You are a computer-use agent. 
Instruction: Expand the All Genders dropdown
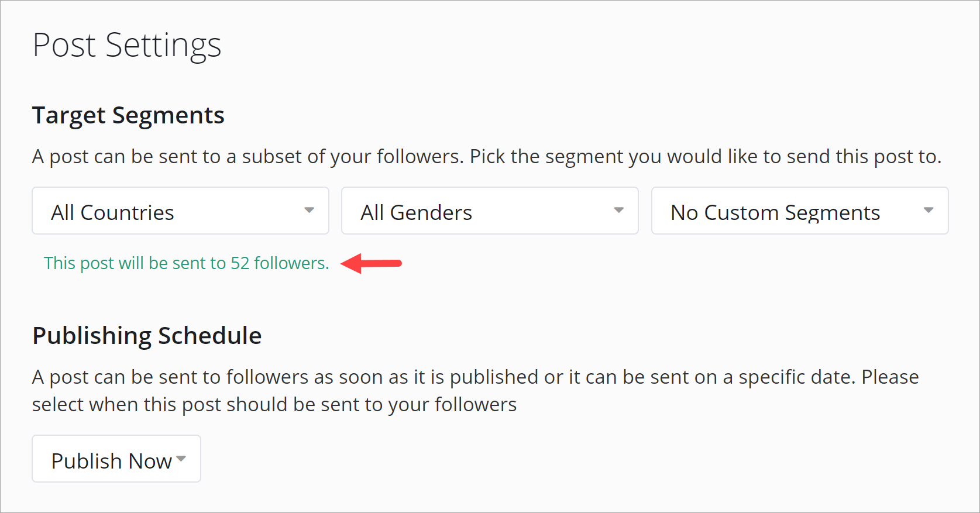(490, 211)
